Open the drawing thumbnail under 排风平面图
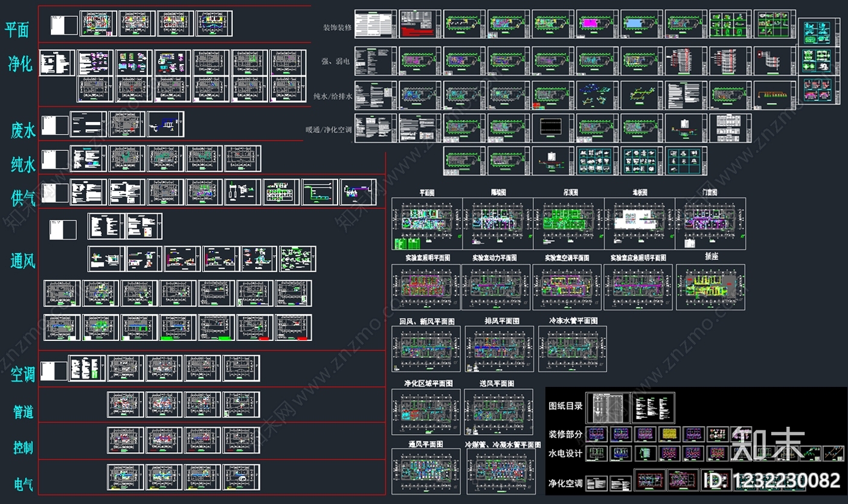This screenshot has height=504, width=848. pyautogui.click(x=499, y=349)
